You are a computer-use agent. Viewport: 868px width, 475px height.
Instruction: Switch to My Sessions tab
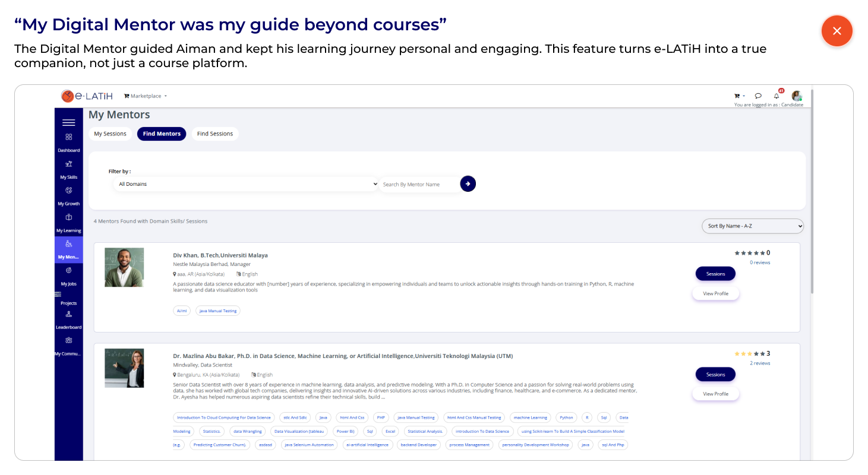click(x=111, y=134)
